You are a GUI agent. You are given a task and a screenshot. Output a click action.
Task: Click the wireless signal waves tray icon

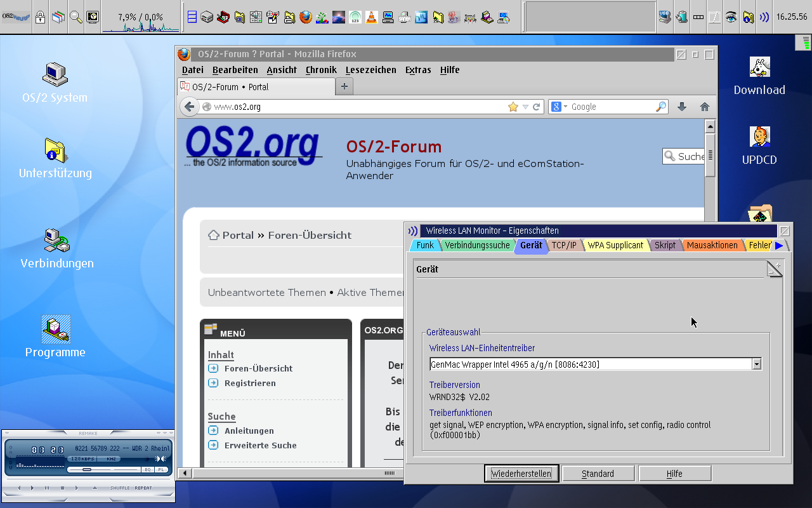pyautogui.click(x=764, y=17)
